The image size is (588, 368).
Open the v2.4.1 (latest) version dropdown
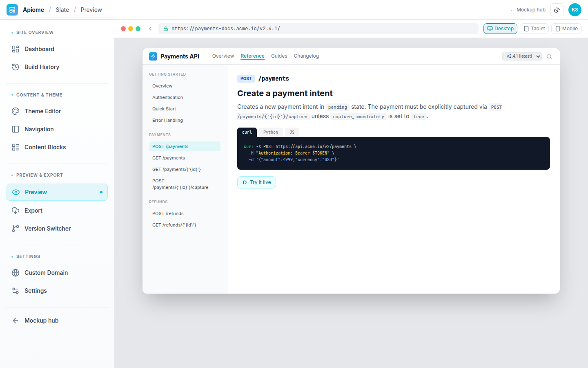coord(522,56)
